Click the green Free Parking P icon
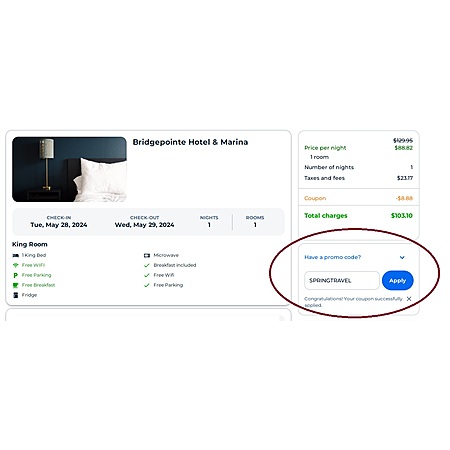Image resolution: width=450 pixels, height=450 pixels. [x=15, y=275]
